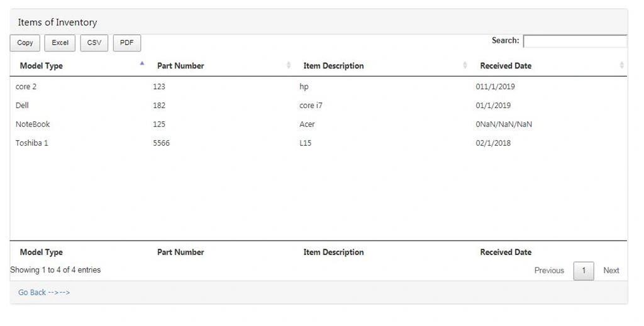Click the Received Date sort arrows icon
Viewport: 644px width, 326px height.
click(x=621, y=65)
